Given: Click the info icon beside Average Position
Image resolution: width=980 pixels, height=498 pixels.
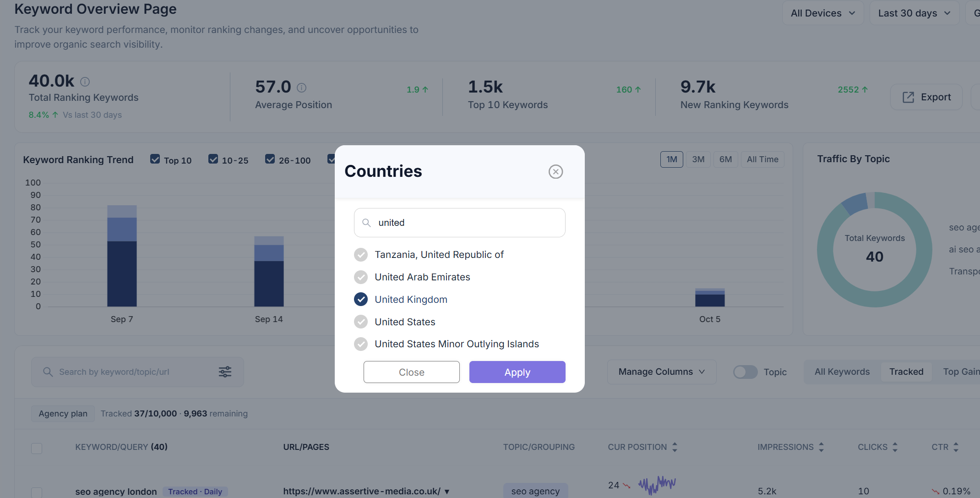Looking at the screenshot, I should (x=301, y=88).
